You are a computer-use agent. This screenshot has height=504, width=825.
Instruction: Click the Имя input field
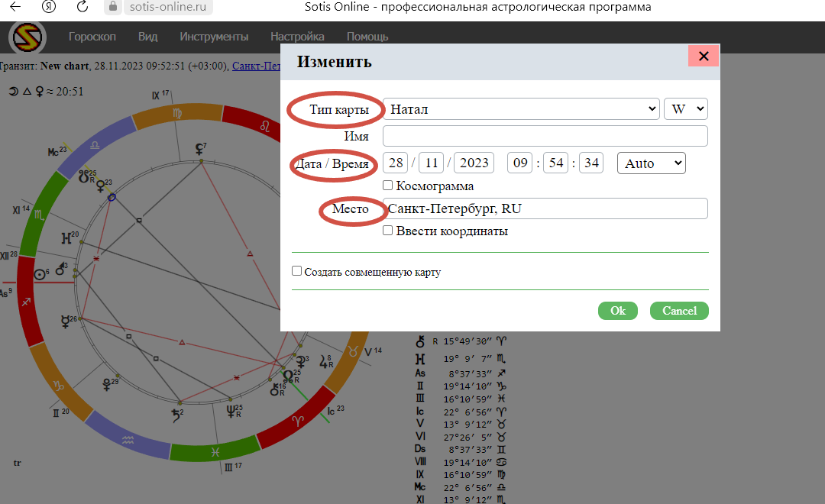tap(545, 136)
